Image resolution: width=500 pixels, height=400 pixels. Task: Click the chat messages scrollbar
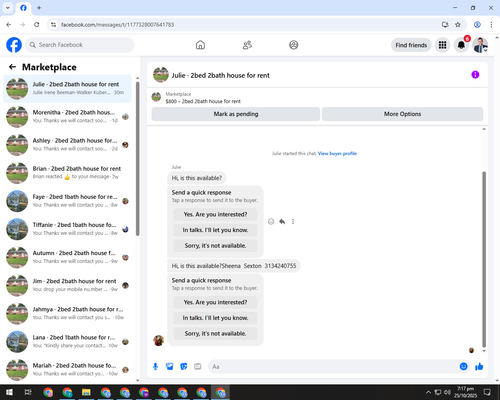coord(484,259)
